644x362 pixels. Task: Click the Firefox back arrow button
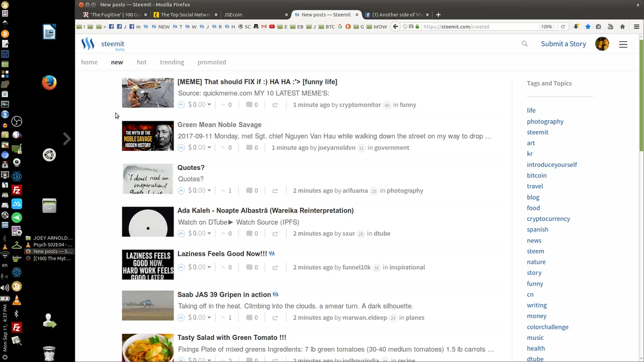pyautogui.click(x=395, y=27)
